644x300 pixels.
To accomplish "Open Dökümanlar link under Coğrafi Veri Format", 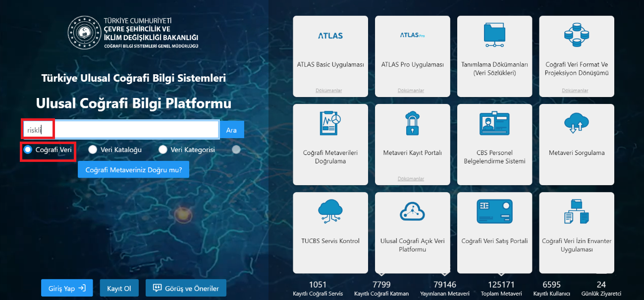I will 575,91.
